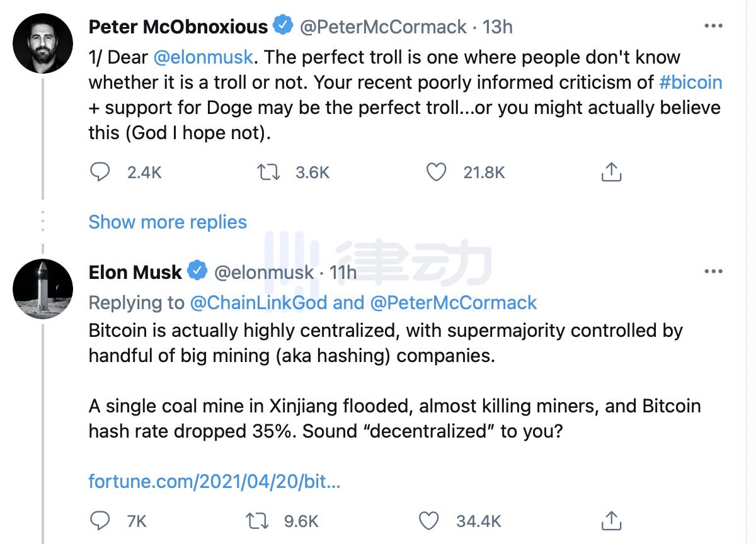Image resolution: width=756 pixels, height=544 pixels.
Task: Open more options on Peter's tweet
Action: (713, 26)
